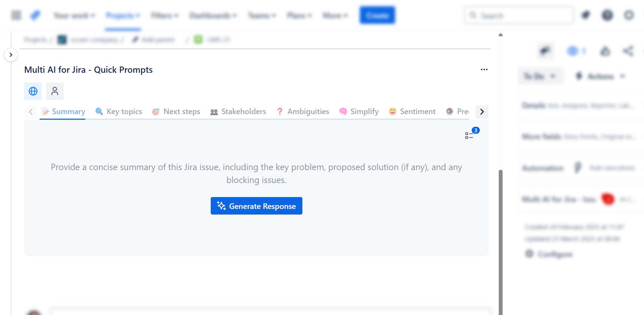Open the help question mark icon
This screenshot has height=315, width=644.
point(607,15)
